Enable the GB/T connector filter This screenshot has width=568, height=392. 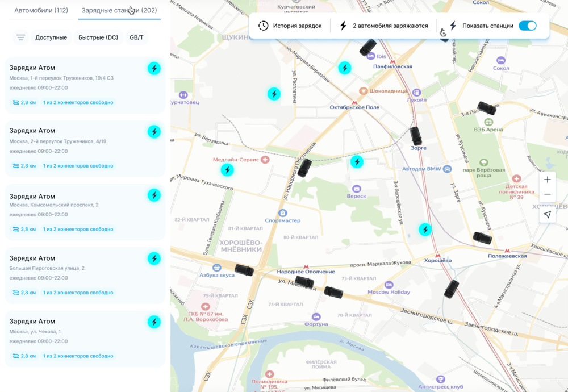(136, 37)
